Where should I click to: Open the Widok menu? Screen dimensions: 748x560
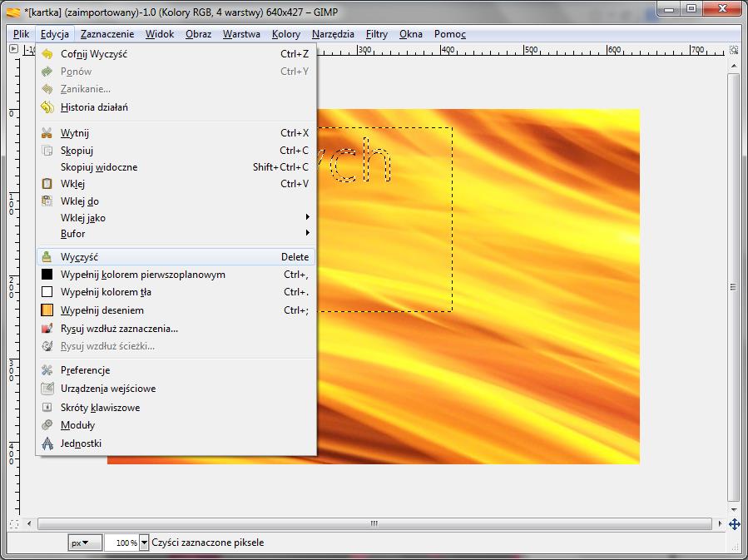click(x=160, y=34)
